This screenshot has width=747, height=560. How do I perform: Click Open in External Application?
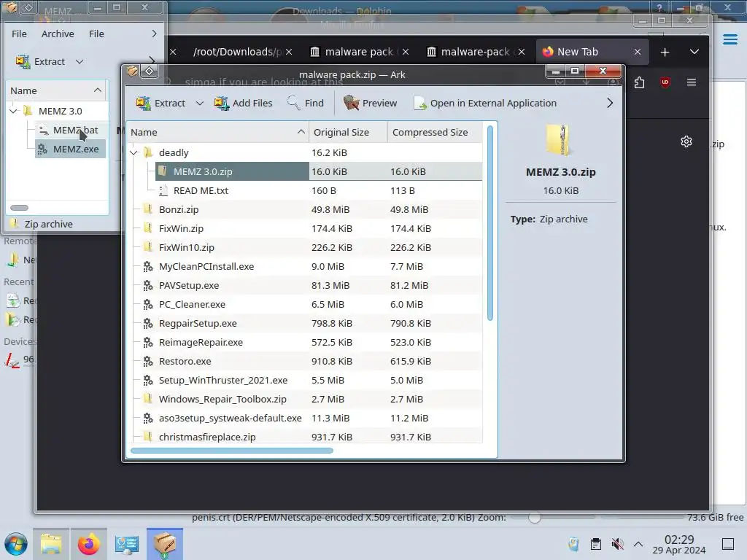(x=485, y=103)
